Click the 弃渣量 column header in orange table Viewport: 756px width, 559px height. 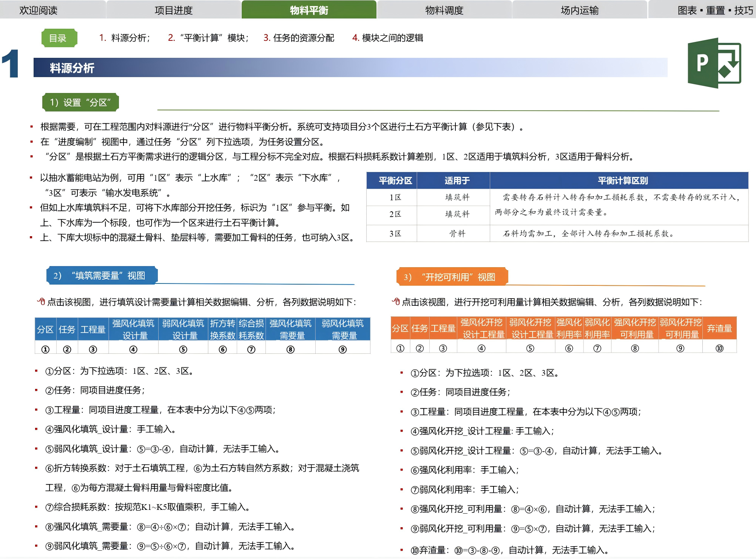pos(719,328)
